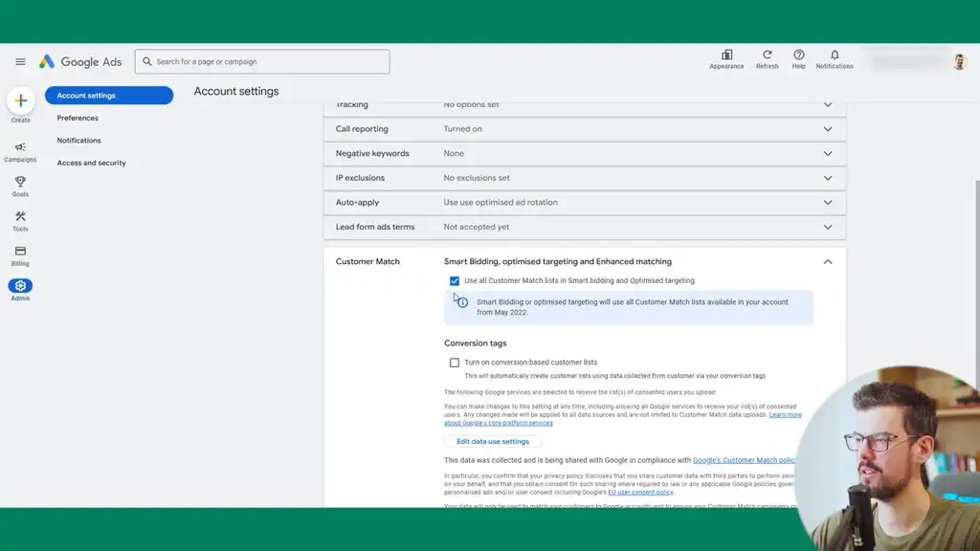980x551 pixels.
Task: Click the Create plus button
Action: [21, 101]
